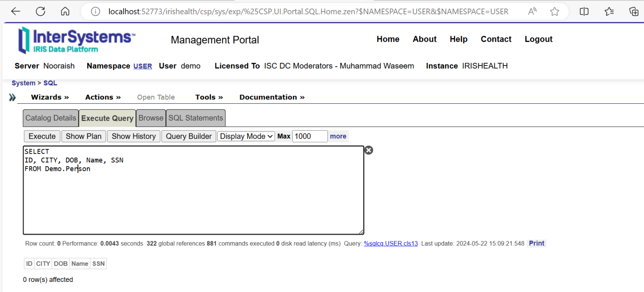The image size is (644, 292).
Task: Expand sidebar with double chevron icon
Action: click(x=12, y=97)
